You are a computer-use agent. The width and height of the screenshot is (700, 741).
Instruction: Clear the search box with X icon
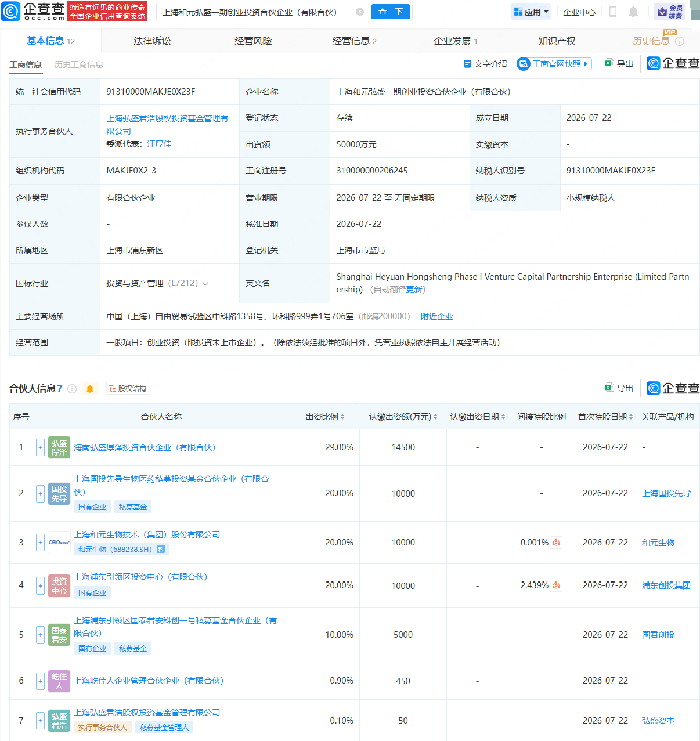360,12
